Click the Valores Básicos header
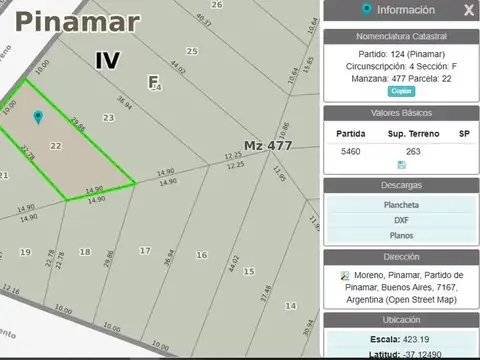Screen dimensions: 480x360 pyautogui.click(x=401, y=113)
